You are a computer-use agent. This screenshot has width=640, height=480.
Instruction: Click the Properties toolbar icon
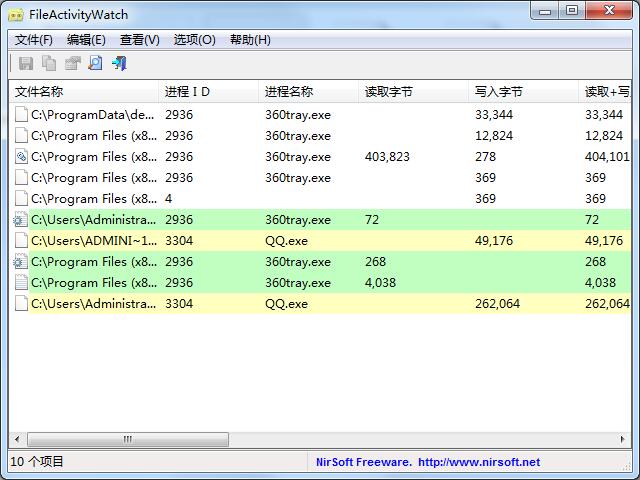point(73,64)
